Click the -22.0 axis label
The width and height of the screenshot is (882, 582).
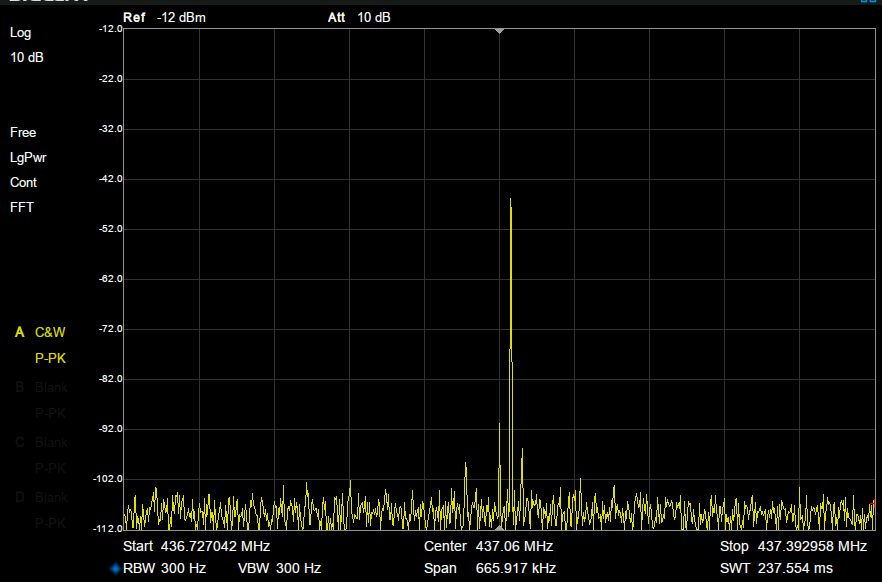pyautogui.click(x=110, y=79)
